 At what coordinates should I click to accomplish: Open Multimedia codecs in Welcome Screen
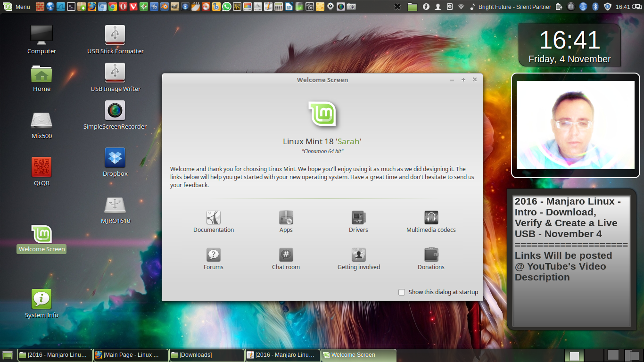pyautogui.click(x=431, y=222)
